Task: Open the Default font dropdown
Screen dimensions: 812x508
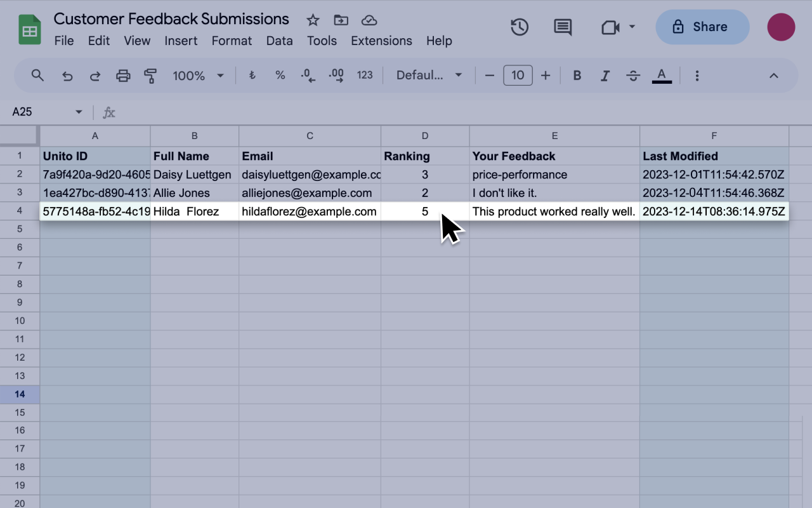Action: [x=429, y=75]
